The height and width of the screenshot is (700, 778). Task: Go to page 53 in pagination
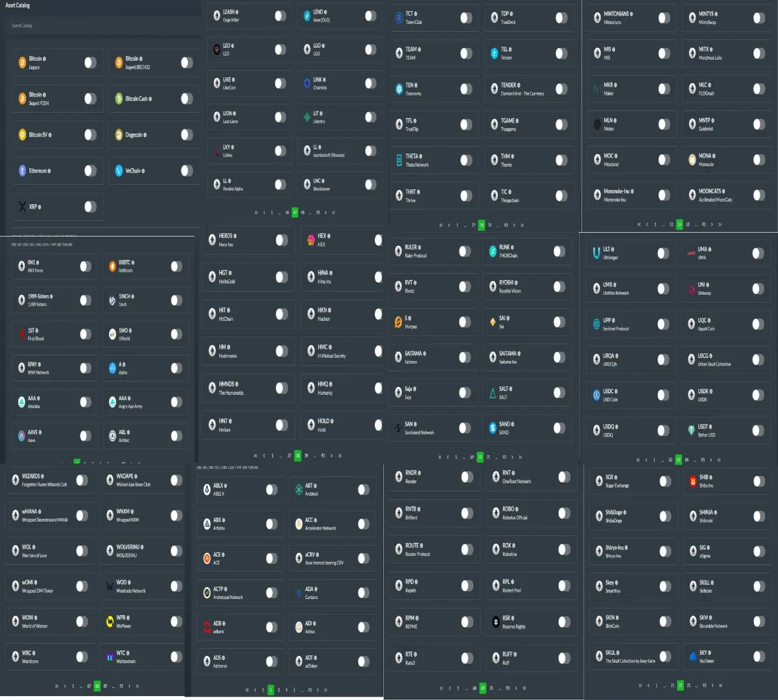(x=688, y=225)
